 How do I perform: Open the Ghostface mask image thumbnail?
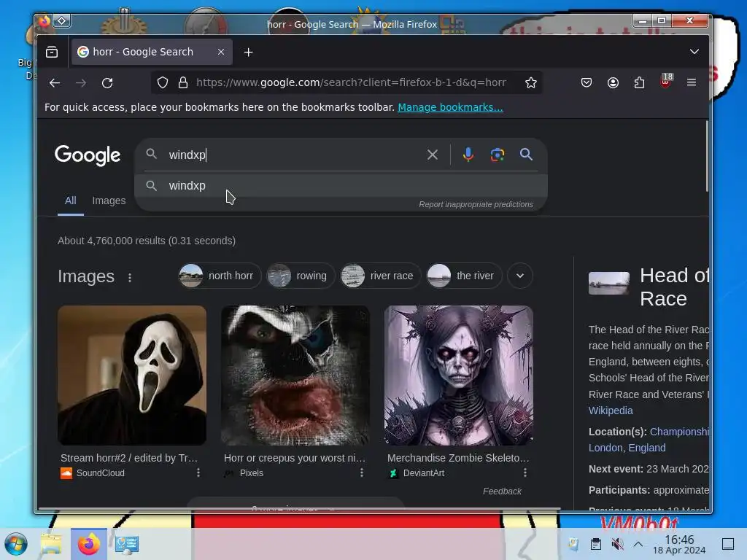tap(132, 376)
